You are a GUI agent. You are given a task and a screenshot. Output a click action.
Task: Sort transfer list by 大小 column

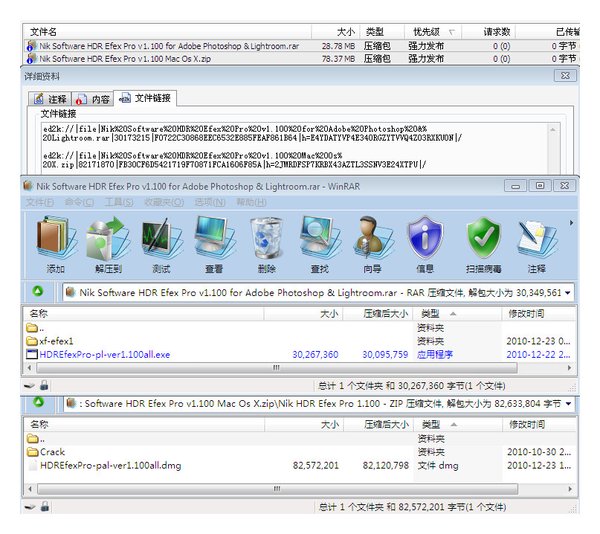tap(336, 32)
